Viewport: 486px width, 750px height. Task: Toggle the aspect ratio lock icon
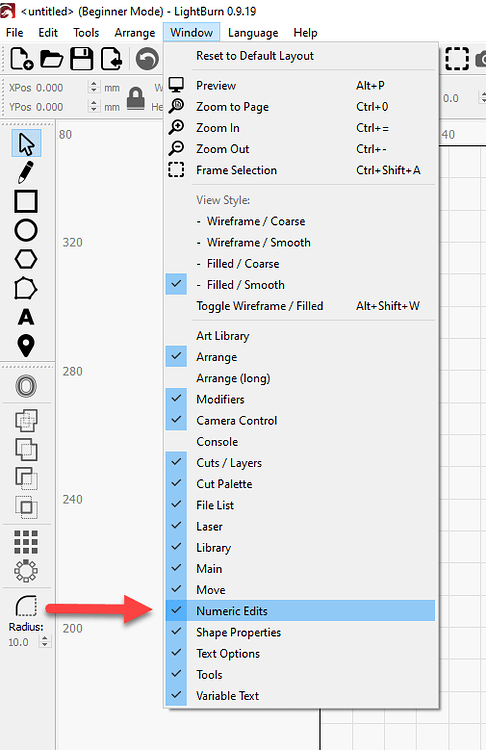point(136,98)
